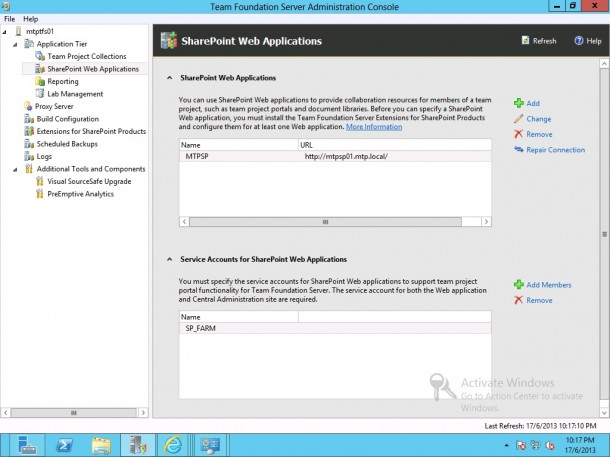Screen dimensions: 610x457
Task: Click the main pane scroll-up arrow
Action: (604, 63)
